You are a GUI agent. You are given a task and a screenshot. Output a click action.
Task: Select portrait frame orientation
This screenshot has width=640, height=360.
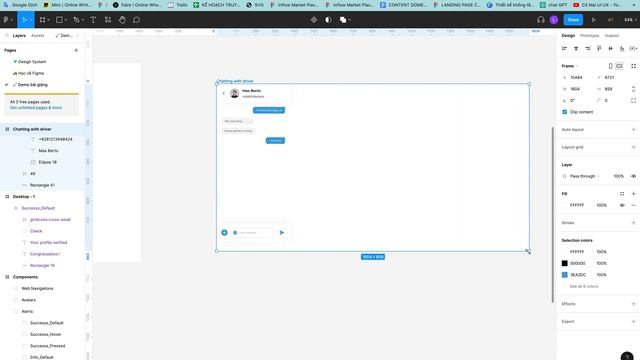click(x=611, y=66)
